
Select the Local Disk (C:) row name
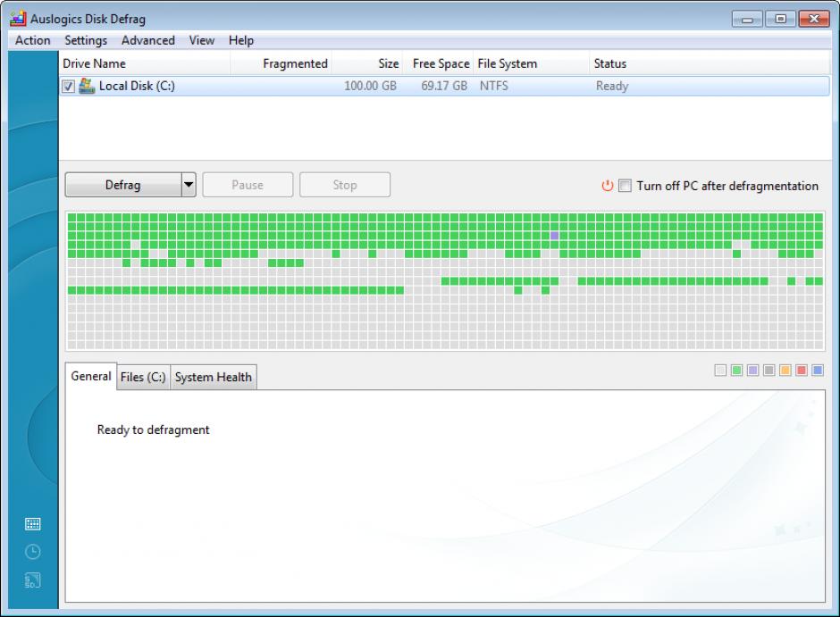[x=137, y=86]
